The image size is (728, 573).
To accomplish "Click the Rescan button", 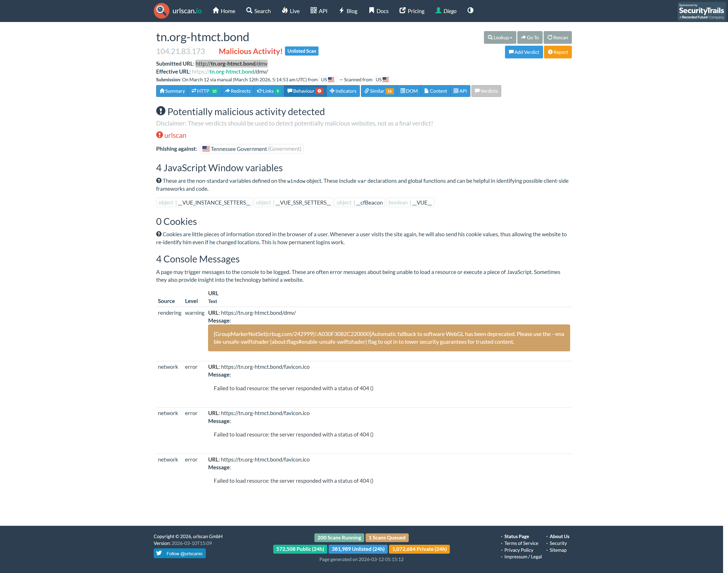I will coord(558,38).
